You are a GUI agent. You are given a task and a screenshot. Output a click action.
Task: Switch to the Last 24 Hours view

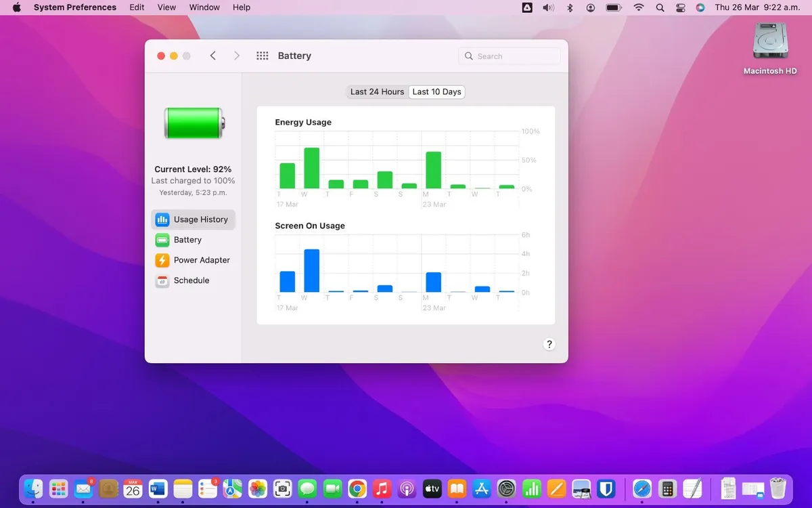[377, 91]
